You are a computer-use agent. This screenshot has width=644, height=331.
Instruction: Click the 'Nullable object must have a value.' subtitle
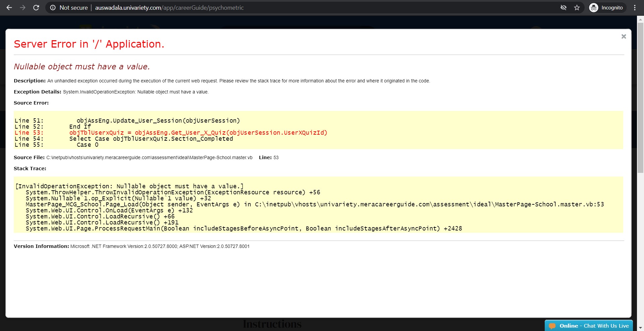(82, 66)
